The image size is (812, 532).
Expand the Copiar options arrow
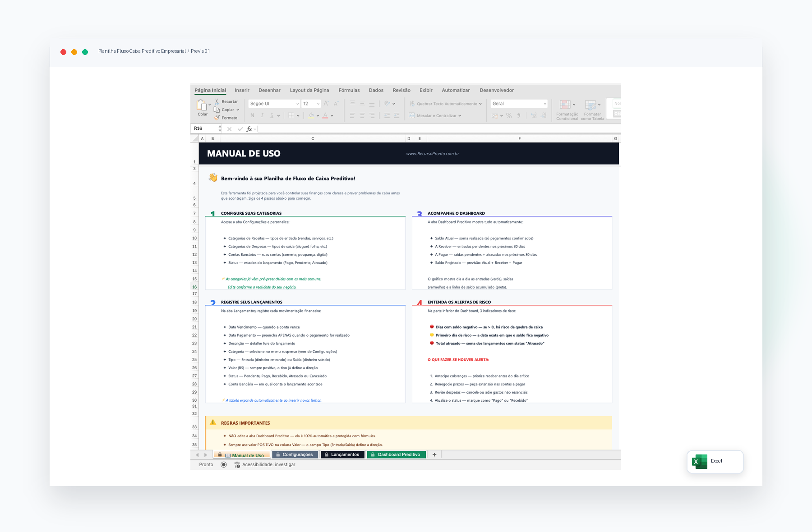[238, 110]
